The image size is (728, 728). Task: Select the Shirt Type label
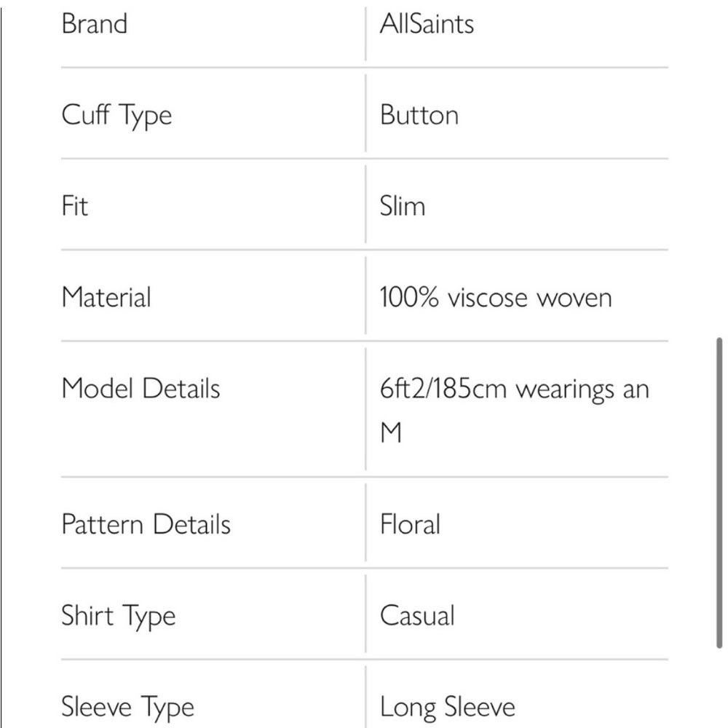coord(119,617)
